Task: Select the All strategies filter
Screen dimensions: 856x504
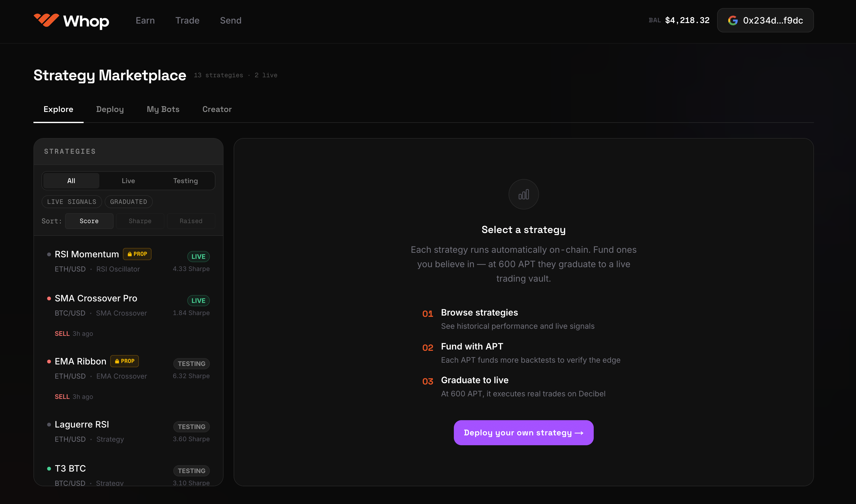Action: coord(71,181)
